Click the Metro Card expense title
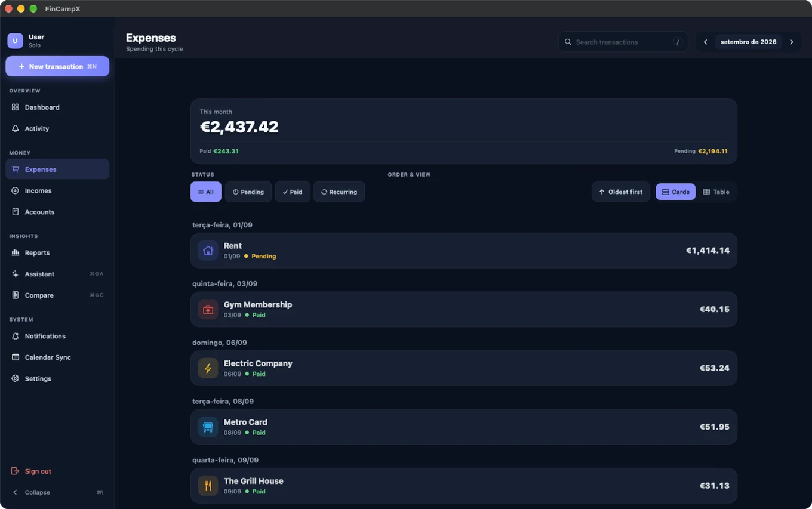 point(245,422)
